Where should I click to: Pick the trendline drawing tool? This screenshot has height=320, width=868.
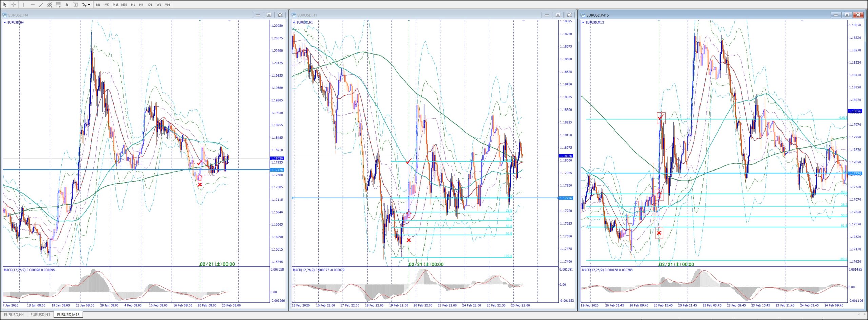[x=41, y=5]
